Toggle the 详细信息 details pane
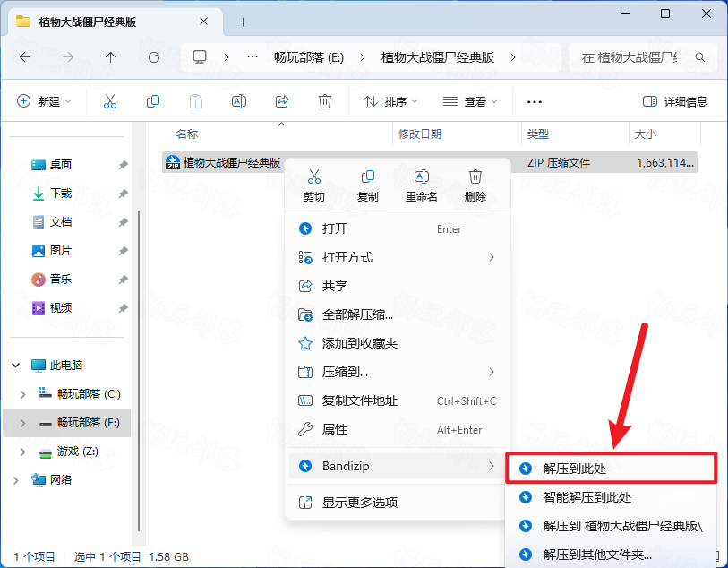Screen dimensions: 728x568 (x=674, y=101)
